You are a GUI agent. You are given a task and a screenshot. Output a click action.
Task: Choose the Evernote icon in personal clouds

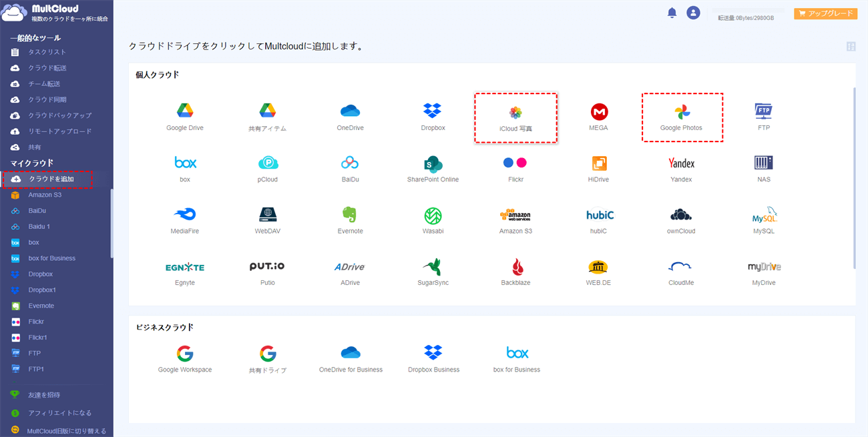[x=350, y=220]
